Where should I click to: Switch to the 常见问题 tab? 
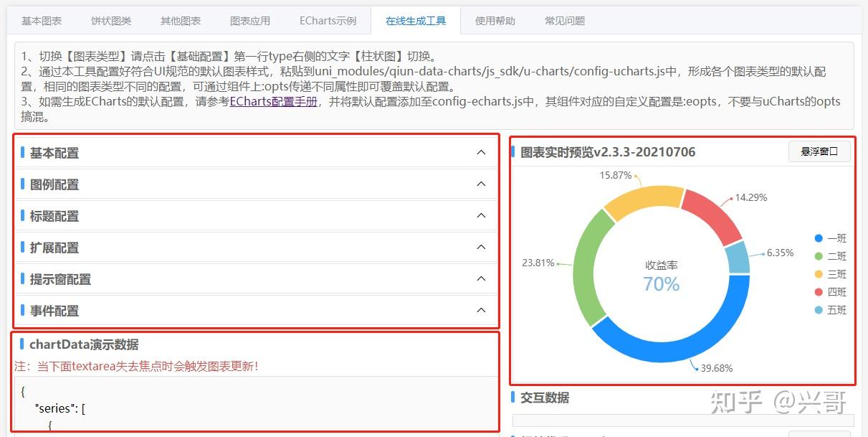pos(565,21)
